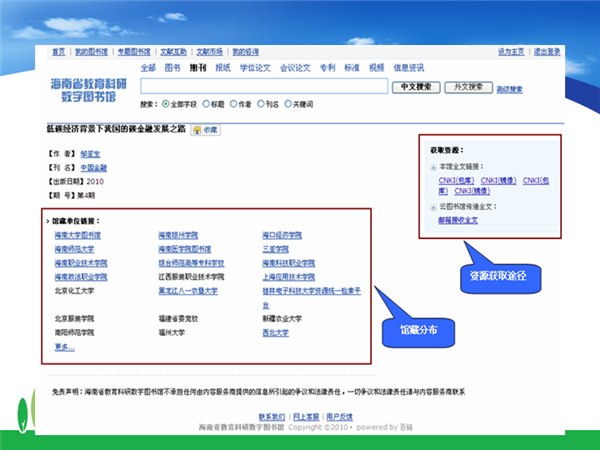Switch to the 期刊 tab
The height and width of the screenshot is (450, 600).
pos(198,68)
